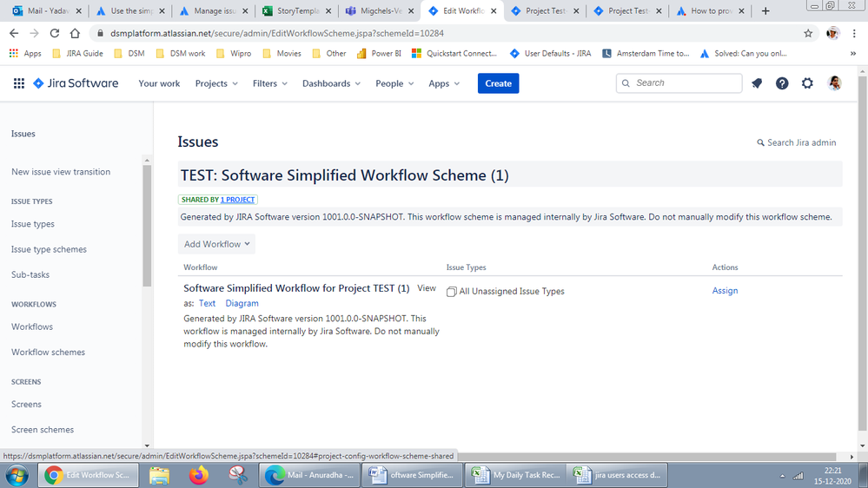Open the Jira settings gear icon
The height and width of the screenshot is (488, 868).
click(807, 83)
